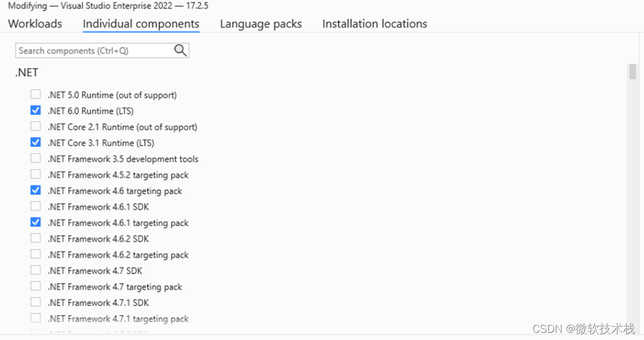Uncheck .NET Core 3.1 Runtime (LTS)
Viewport: 644px width, 340px height.
(36, 143)
